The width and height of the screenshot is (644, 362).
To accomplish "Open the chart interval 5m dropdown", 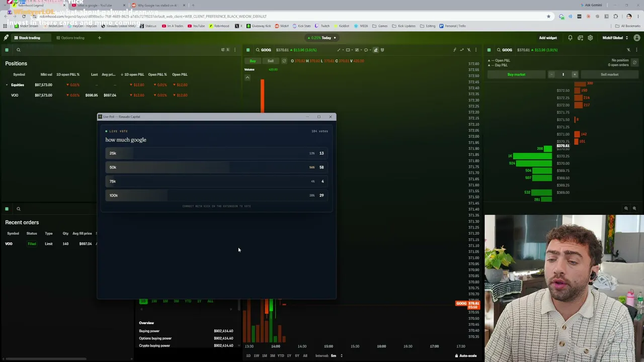I will point(337,356).
